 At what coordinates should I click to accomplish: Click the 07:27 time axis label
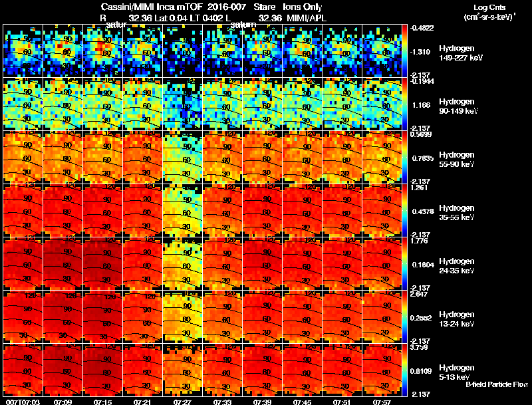(x=182, y=402)
